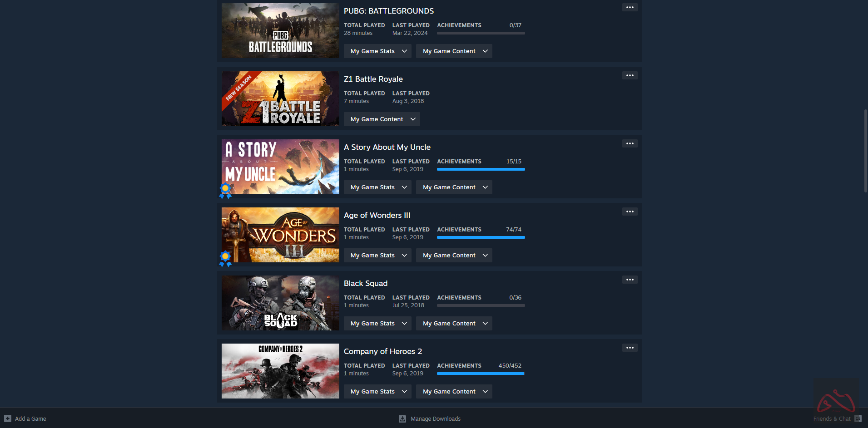Click the perfect game ribbon badge on Age of Wonders III
868x428 pixels.
[225, 259]
